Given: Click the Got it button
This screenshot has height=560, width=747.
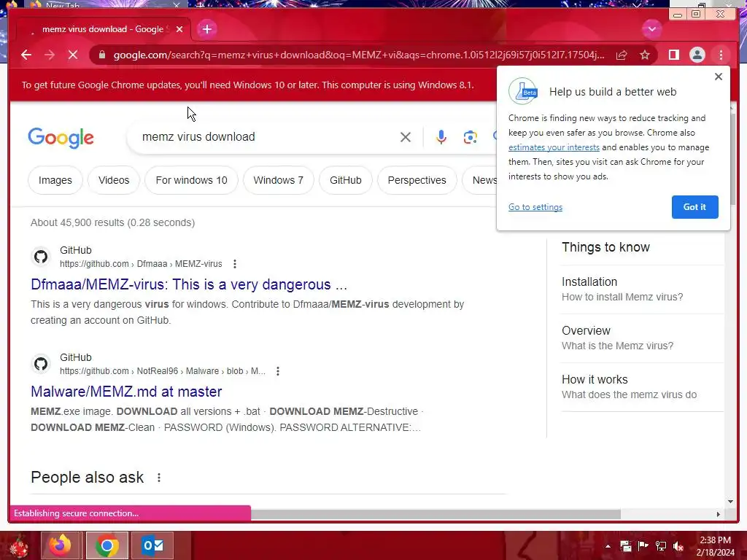Looking at the screenshot, I should (x=694, y=207).
